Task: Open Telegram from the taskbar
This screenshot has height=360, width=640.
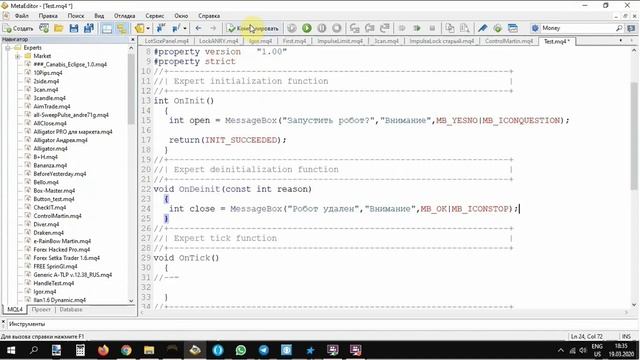Action: pos(264,350)
